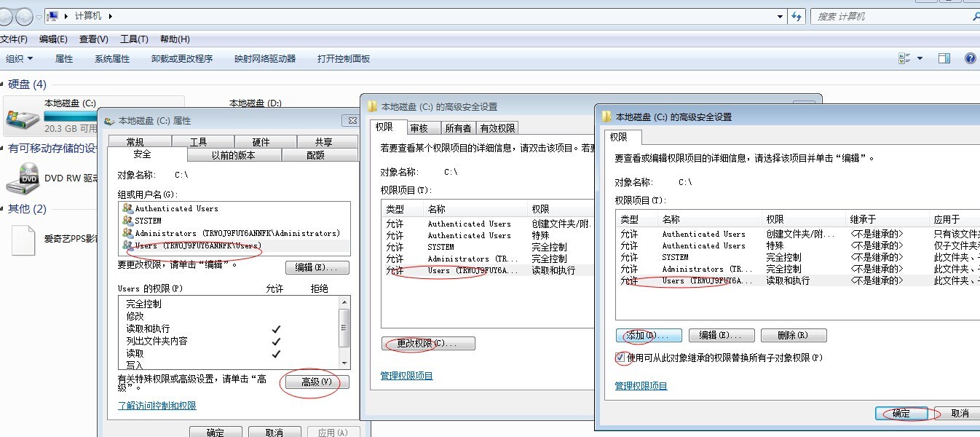Click the change view icon
The width and height of the screenshot is (980, 437).
pyautogui.click(x=905, y=58)
